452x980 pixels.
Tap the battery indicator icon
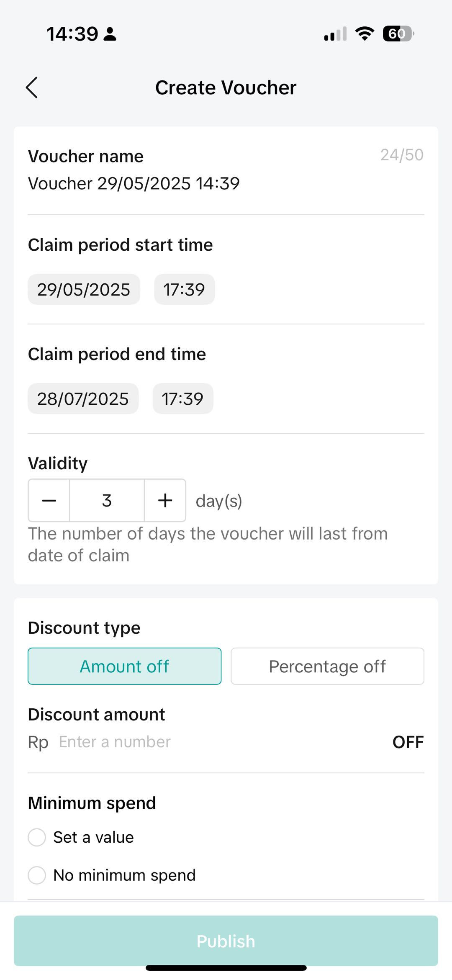tap(398, 33)
